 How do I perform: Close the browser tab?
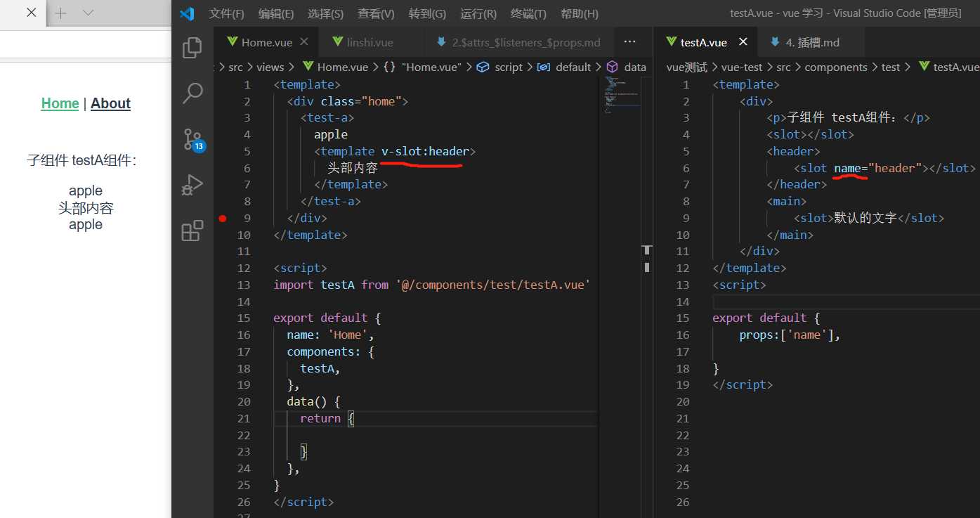[x=32, y=13]
